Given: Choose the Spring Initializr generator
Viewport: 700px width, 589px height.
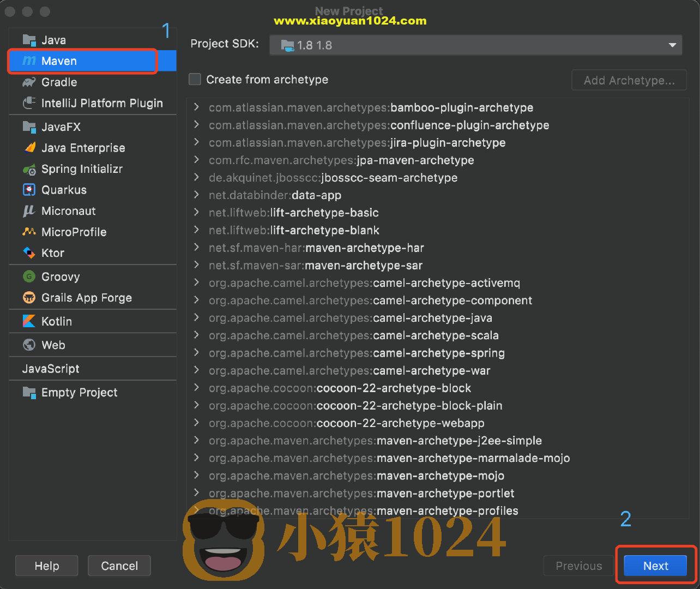Looking at the screenshot, I should pos(83,169).
